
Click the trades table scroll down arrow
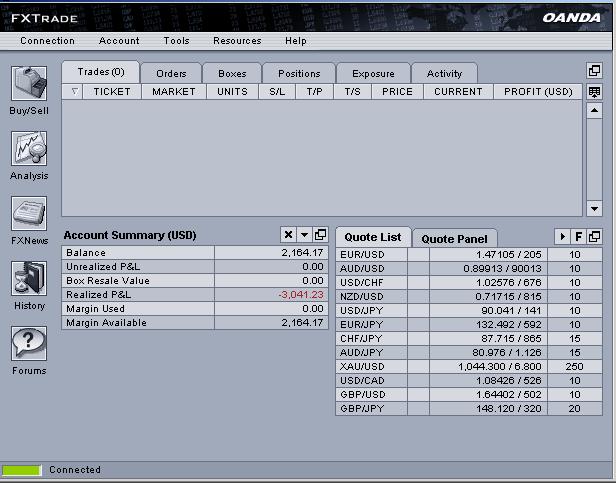pos(594,208)
